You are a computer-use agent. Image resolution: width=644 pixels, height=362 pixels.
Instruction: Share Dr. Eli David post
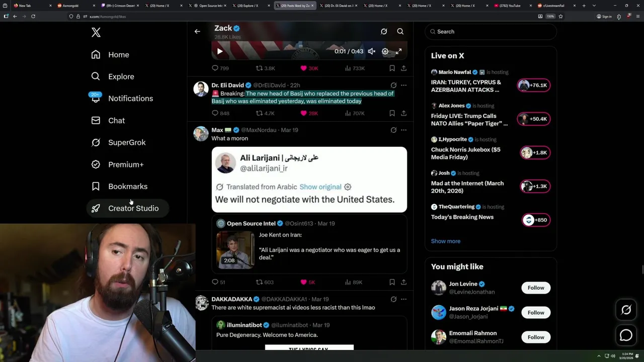(404, 114)
